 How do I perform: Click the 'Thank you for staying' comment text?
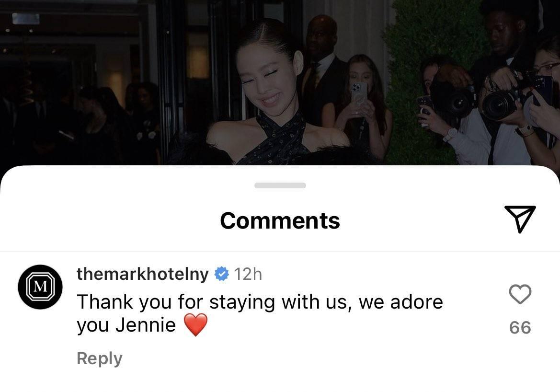coord(260,313)
